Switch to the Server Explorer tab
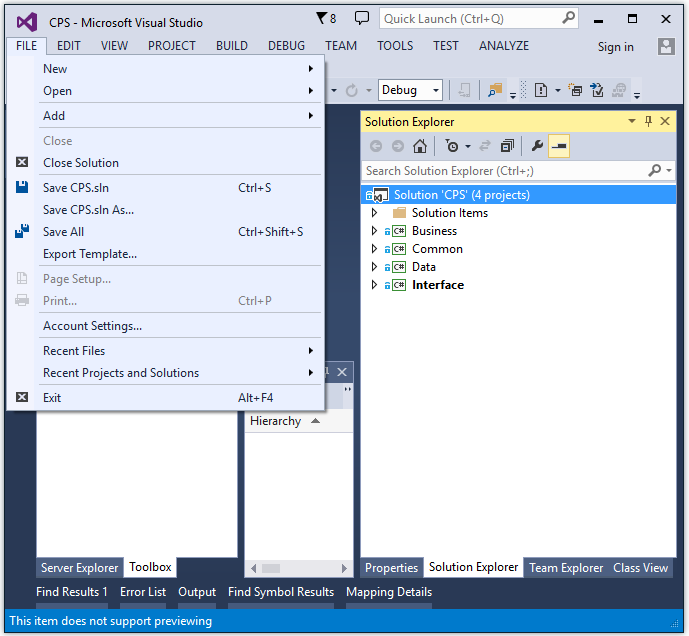This screenshot has width=689, height=636. tap(80, 567)
